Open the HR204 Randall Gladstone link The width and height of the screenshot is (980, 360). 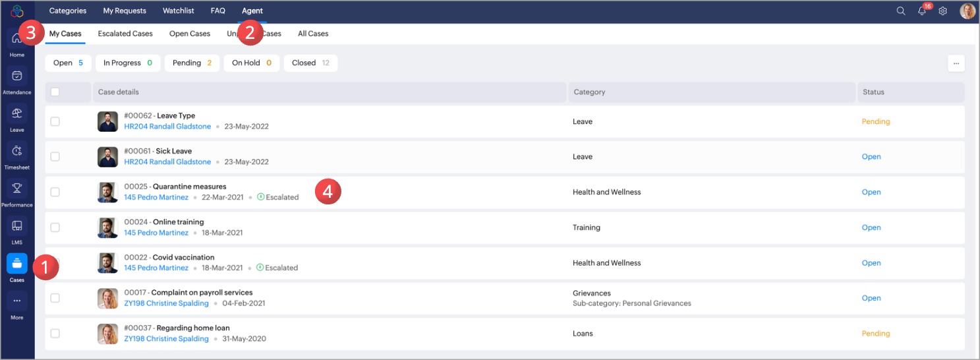167,127
